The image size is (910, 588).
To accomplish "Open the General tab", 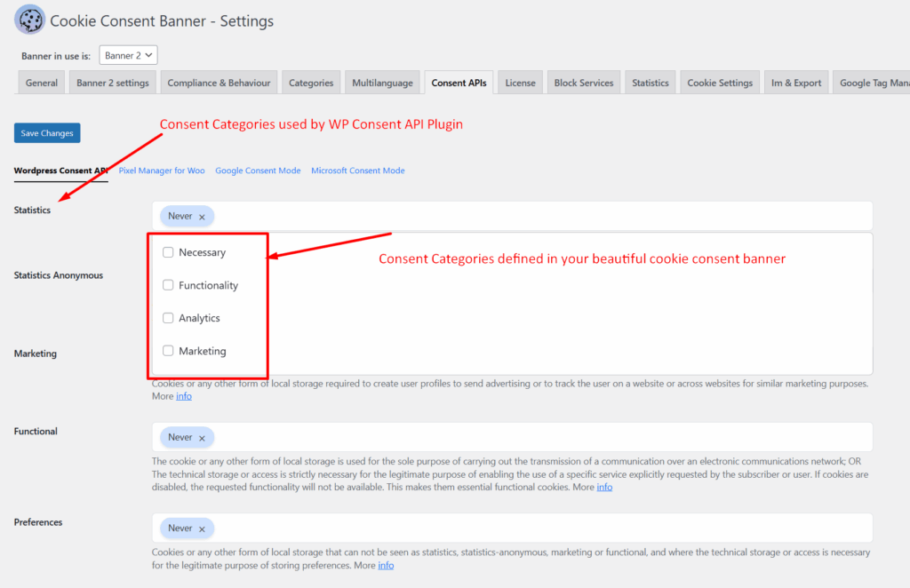I will 42,83.
